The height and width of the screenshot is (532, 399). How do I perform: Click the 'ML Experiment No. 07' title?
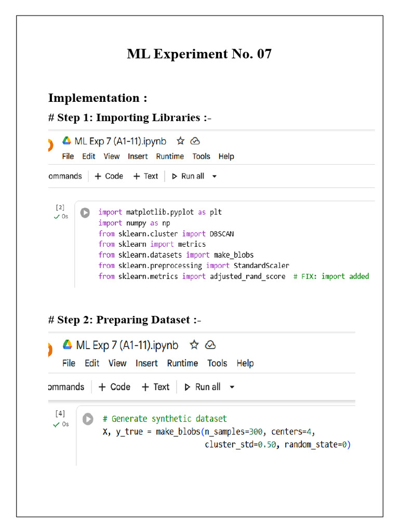coord(199,54)
